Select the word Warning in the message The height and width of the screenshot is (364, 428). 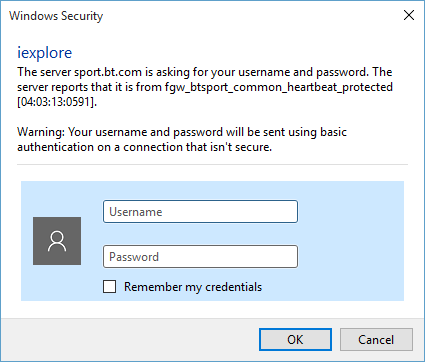pyautogui.click(x=41, y=133)
